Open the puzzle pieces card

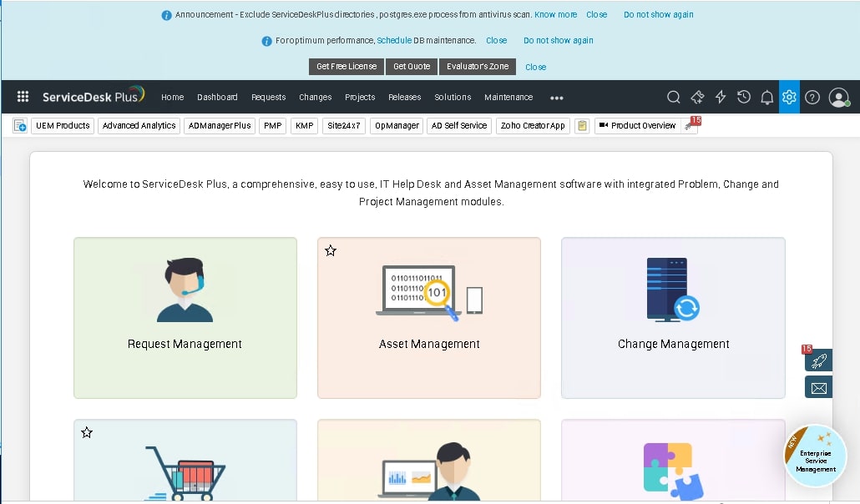(673, 461)
